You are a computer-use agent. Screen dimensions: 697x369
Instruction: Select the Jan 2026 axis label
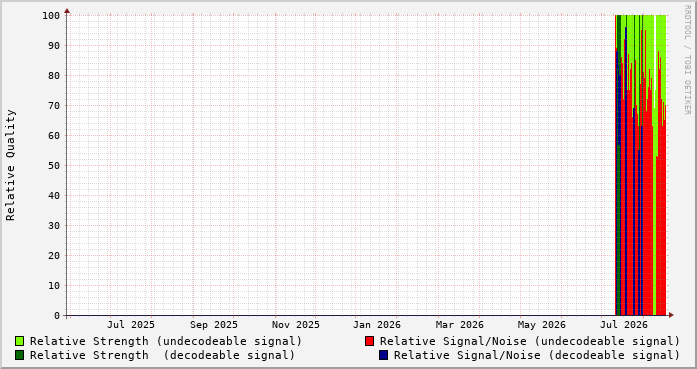(377, 325)
